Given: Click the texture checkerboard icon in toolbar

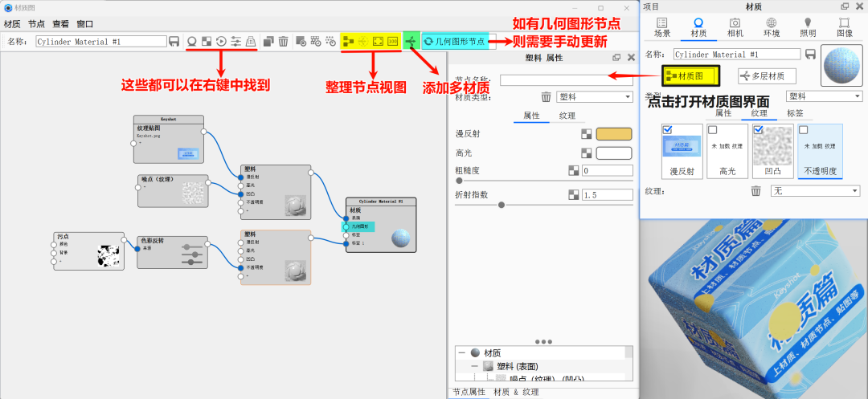Looking at the screenshot, I should [x=207, y=41].
